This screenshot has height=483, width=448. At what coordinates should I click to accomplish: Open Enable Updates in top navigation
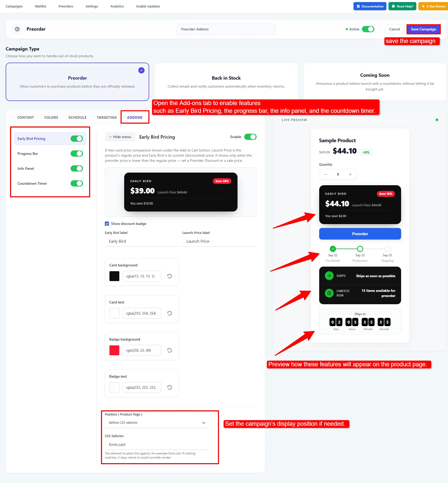click(148, 6)
